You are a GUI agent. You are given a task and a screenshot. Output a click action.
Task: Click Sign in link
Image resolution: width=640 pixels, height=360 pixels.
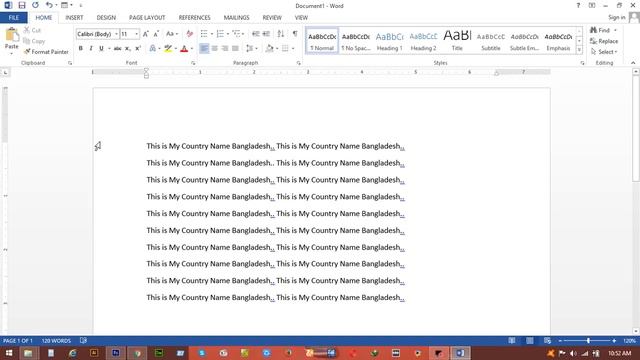[x=616, y=18]
